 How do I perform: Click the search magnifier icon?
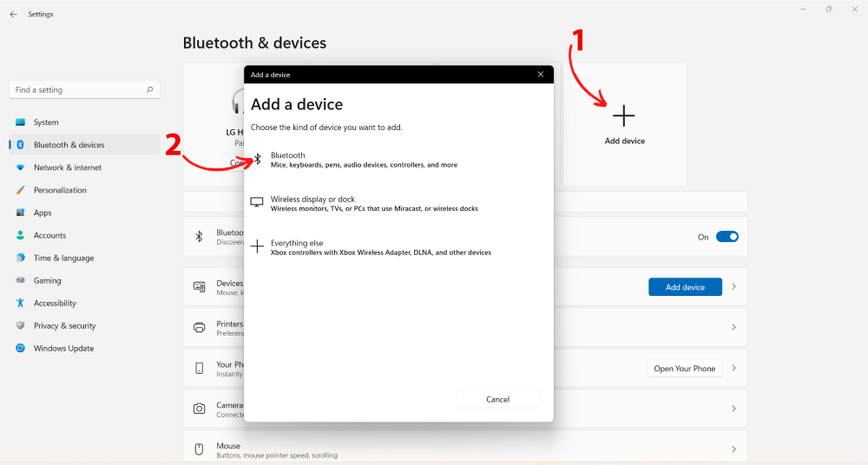(x=149, y=89)
